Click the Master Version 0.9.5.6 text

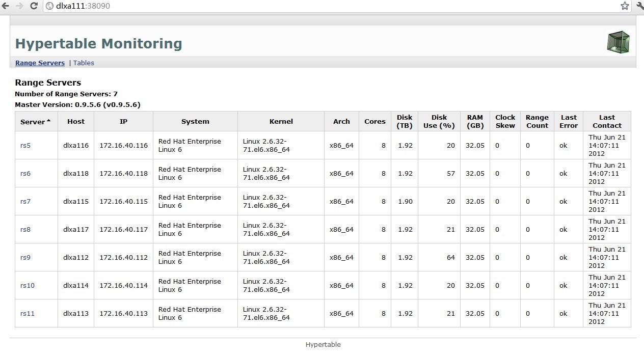[77, 105]
